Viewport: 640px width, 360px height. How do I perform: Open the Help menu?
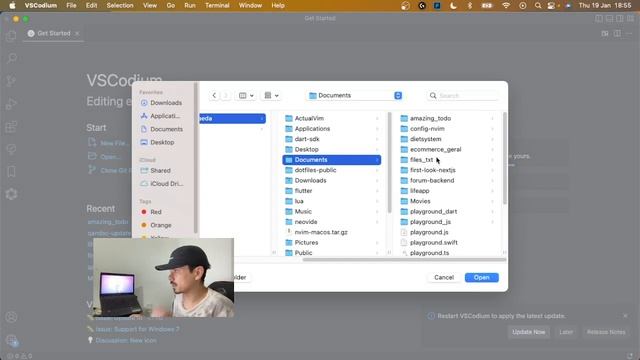tap(278, 6)
